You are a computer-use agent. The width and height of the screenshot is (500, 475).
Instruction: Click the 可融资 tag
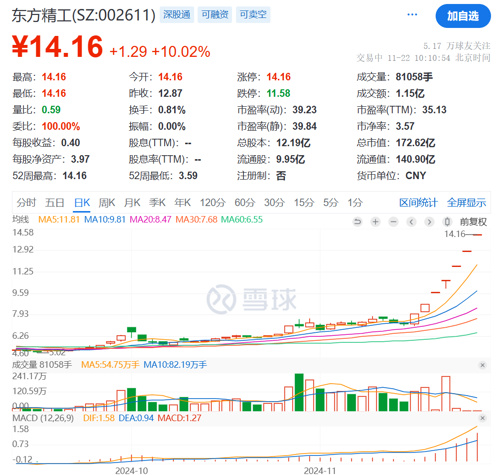(x=215, y=15)
